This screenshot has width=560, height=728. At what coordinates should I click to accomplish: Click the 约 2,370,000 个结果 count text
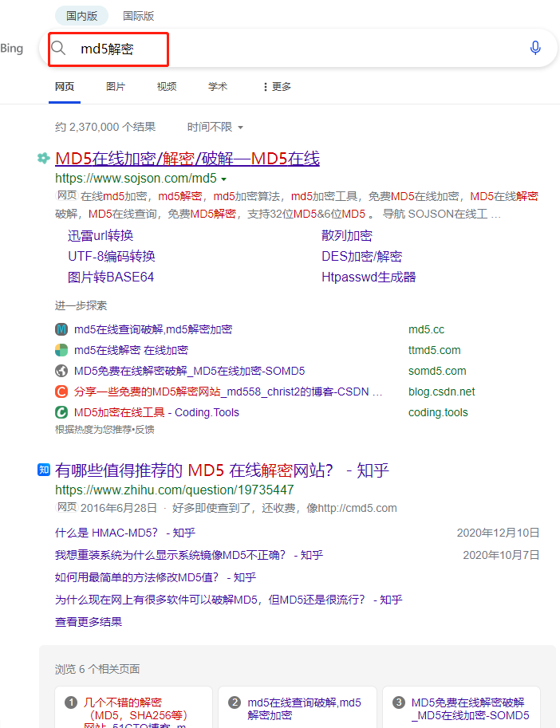pos(105,127)
